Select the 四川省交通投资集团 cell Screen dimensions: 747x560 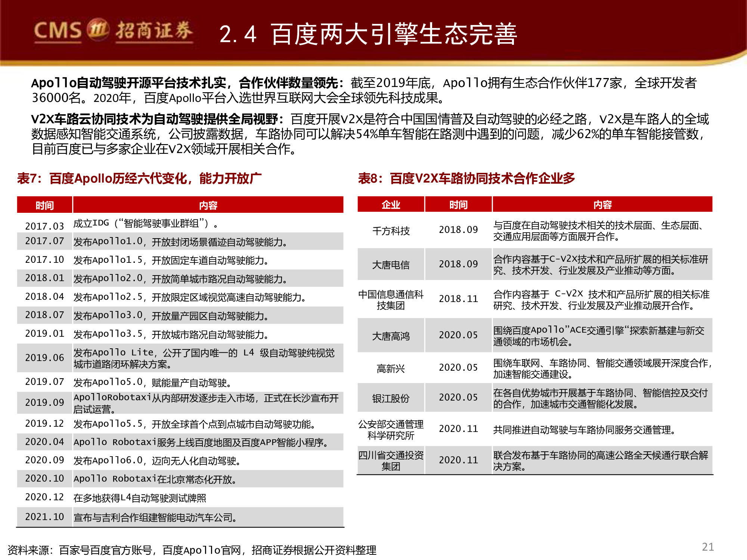[x=391, y=461]
